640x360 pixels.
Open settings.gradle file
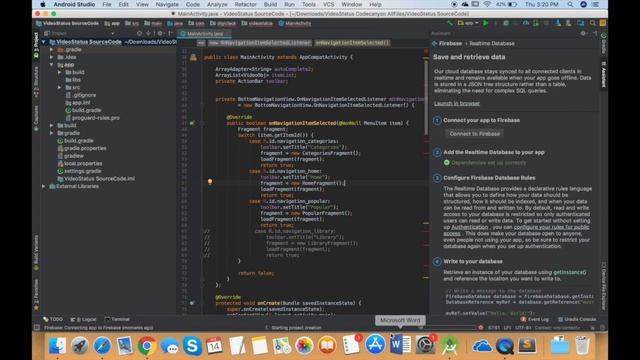(x=80, y=171)
